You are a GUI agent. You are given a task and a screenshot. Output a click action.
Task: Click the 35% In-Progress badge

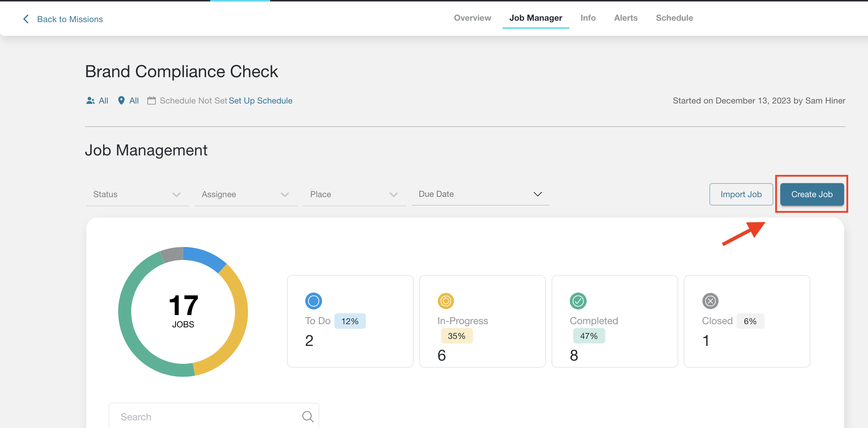(x=456, y=336)
